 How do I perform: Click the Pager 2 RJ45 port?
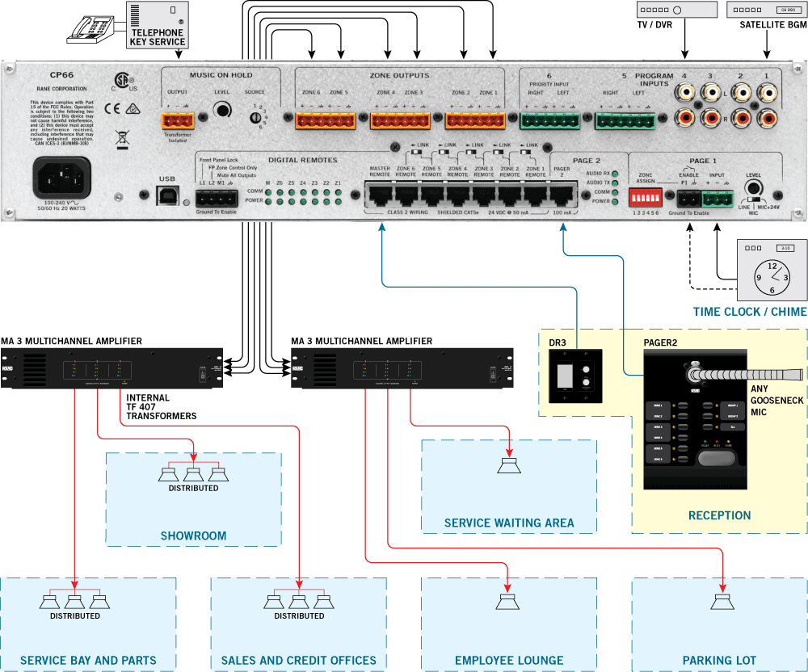tap(562, 195)
